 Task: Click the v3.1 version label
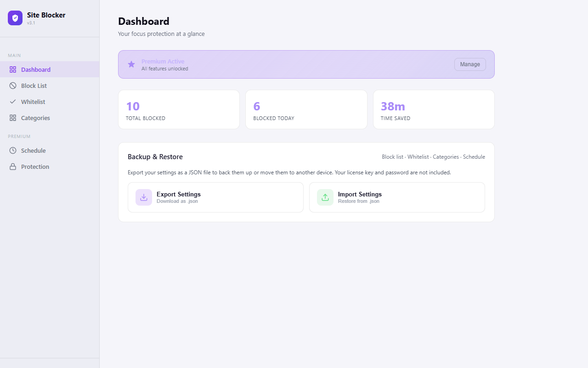[x=31, y=23]
